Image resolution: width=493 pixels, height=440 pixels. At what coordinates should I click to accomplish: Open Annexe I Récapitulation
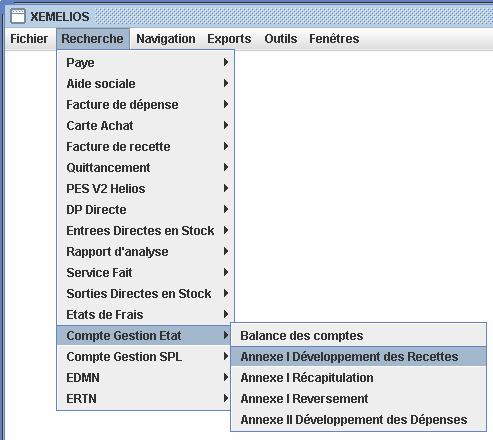(x=358, y=377)
